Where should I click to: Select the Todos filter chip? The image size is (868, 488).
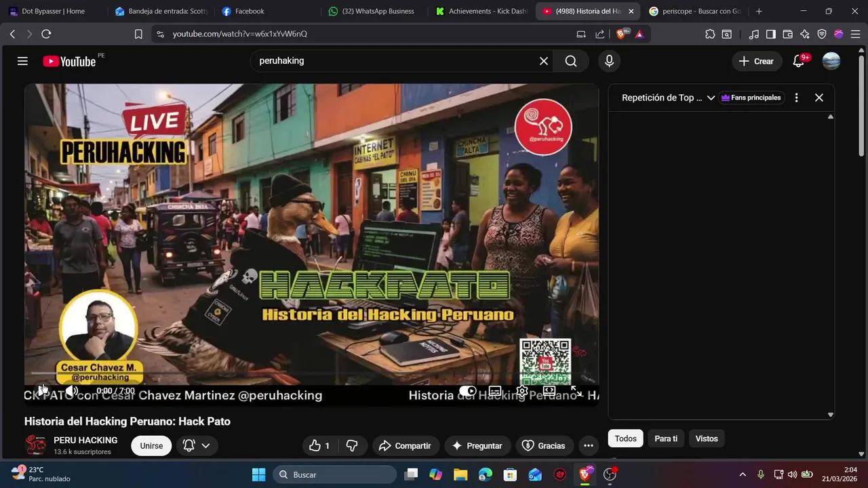(x=625, y=439)
